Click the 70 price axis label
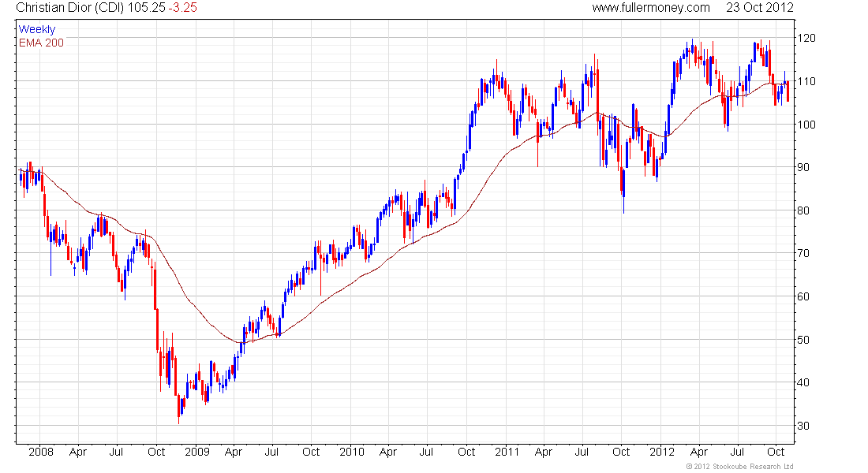Screen dimensions: 868x473 (803, 253)
